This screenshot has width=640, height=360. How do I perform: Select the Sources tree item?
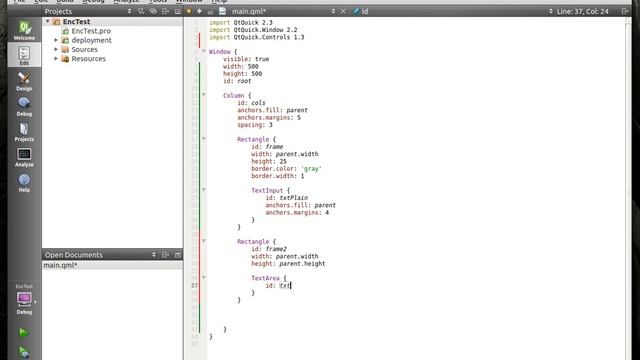[x=84, y=49]
